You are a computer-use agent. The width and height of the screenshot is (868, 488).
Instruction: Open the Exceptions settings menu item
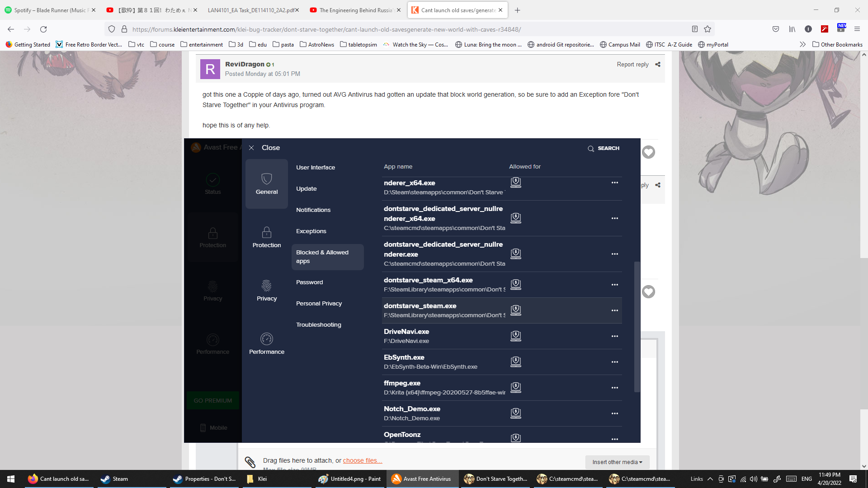311,231
